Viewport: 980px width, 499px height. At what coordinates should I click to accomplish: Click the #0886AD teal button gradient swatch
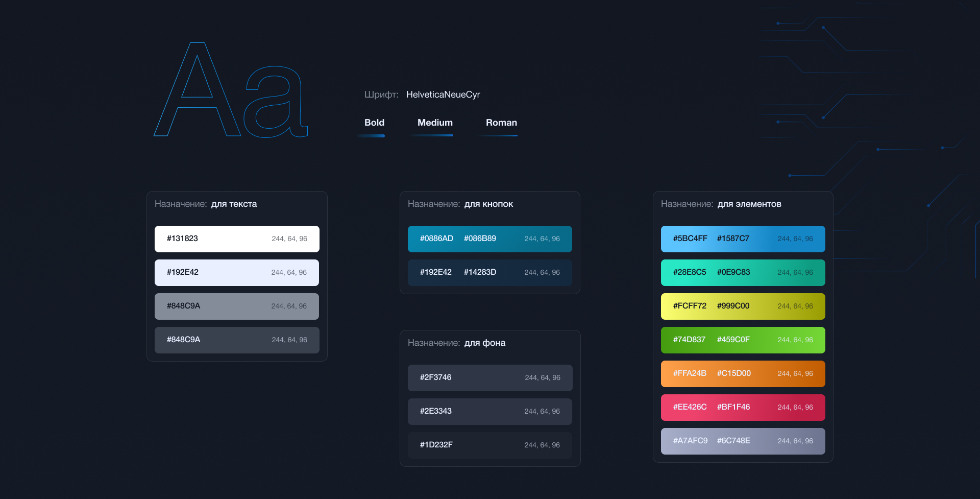(489, 239)
